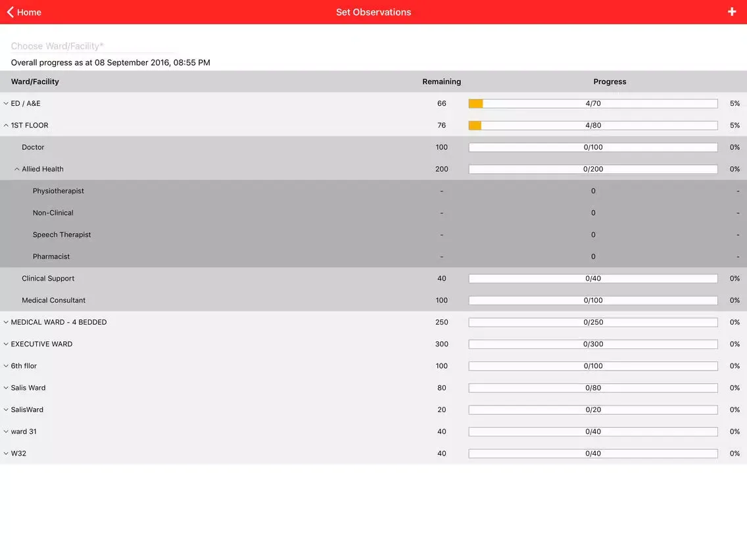Click remaining value 66 for ED / A&E
This screenshot has height=560, width=747.
click(442, 103)
